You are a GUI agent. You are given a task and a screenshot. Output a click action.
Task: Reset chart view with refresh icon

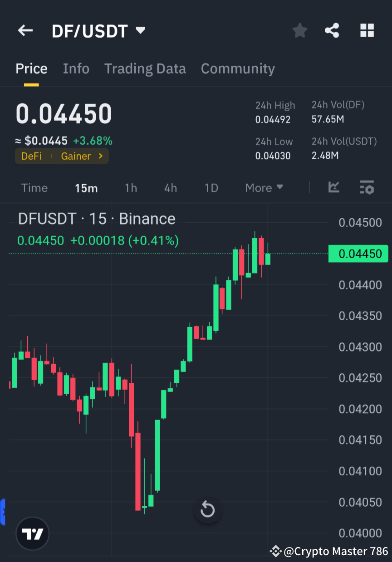pyautogui.click(x=207, y=509)
